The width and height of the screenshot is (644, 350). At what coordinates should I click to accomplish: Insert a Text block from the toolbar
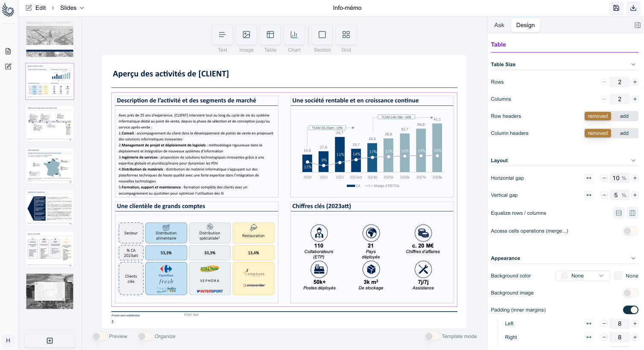222,35
